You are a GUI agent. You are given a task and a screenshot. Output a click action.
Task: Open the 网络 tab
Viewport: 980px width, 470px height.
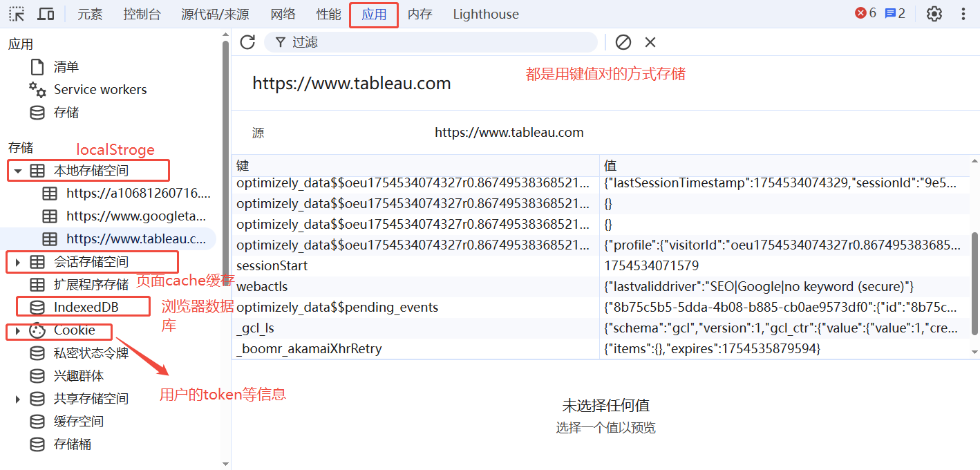tap(283, 14)
